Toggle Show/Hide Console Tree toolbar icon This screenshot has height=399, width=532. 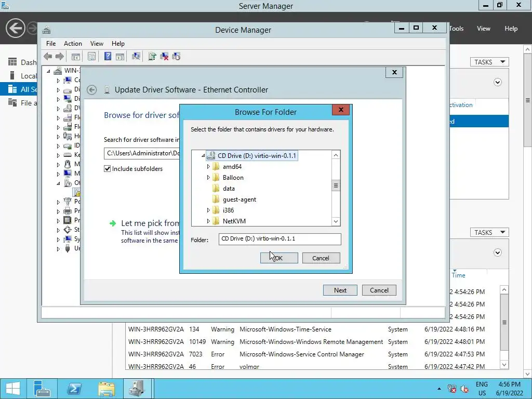coord(76,56)
